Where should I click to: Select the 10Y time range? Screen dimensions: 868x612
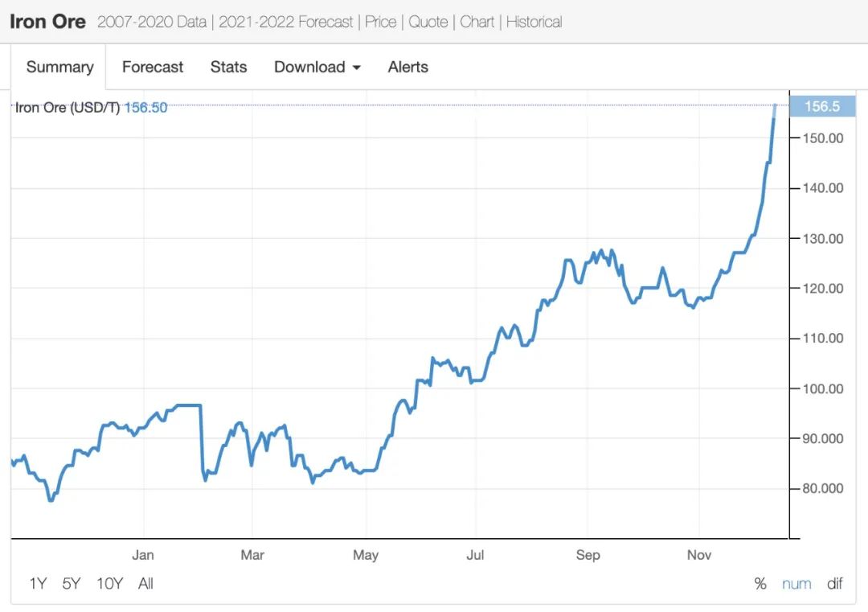[x=109, y=583]
